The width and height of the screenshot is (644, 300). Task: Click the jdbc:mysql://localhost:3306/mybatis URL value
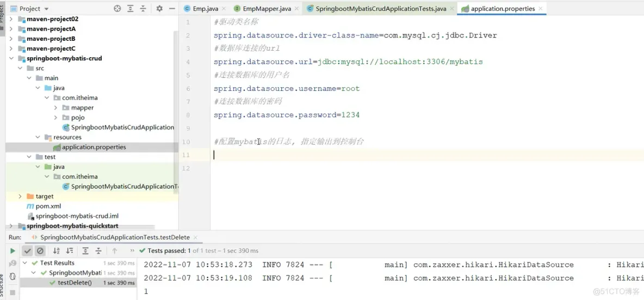tap(400, 62)
